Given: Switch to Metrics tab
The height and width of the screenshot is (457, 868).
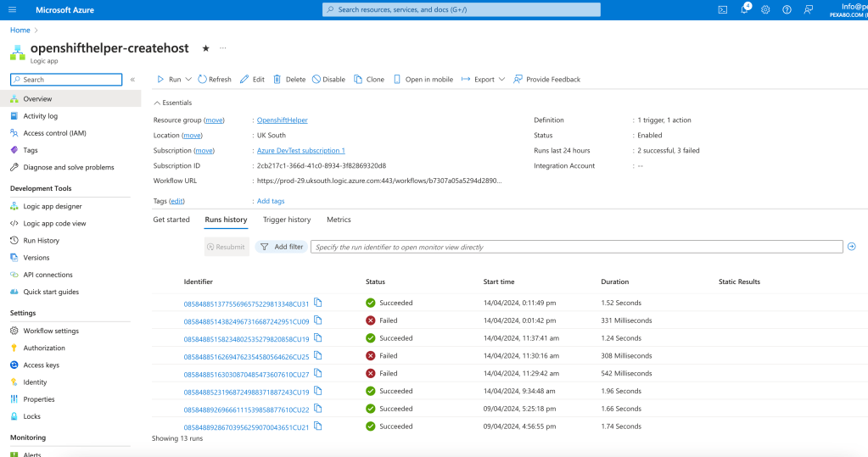Looking at the screenshot, I should click(x=339, y=220).
